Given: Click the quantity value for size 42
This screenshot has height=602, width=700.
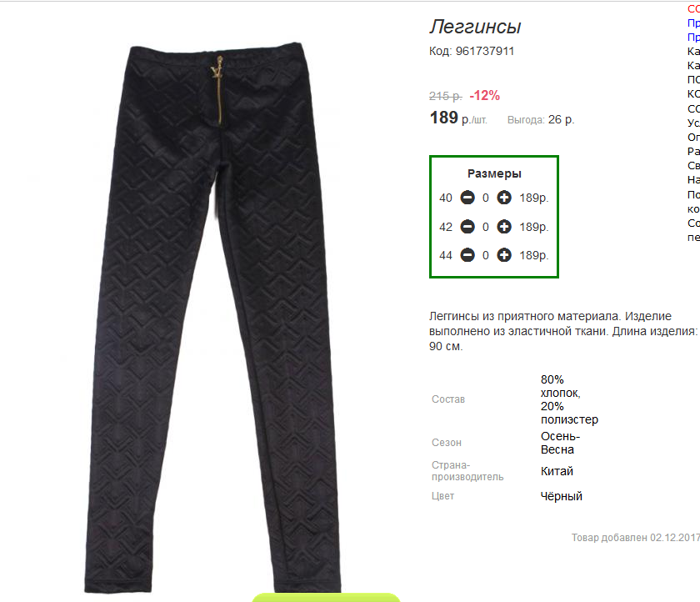Looking at the screenshot, I should tap(486, 228).
